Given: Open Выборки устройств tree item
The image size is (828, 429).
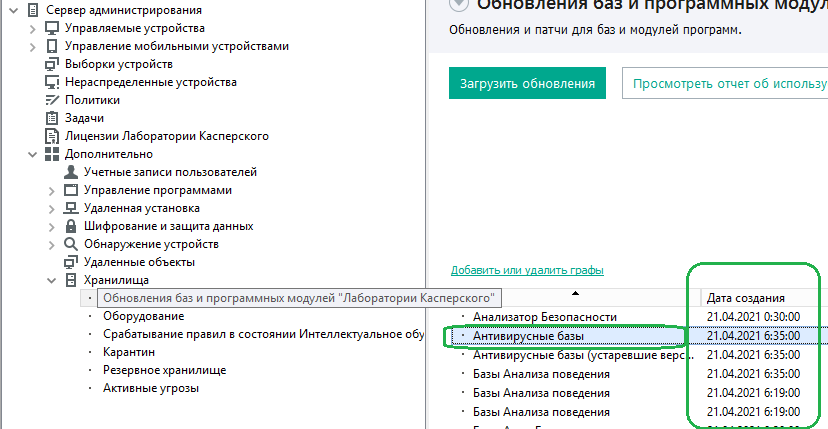Looking at the screenshot, I should [119, 64].
